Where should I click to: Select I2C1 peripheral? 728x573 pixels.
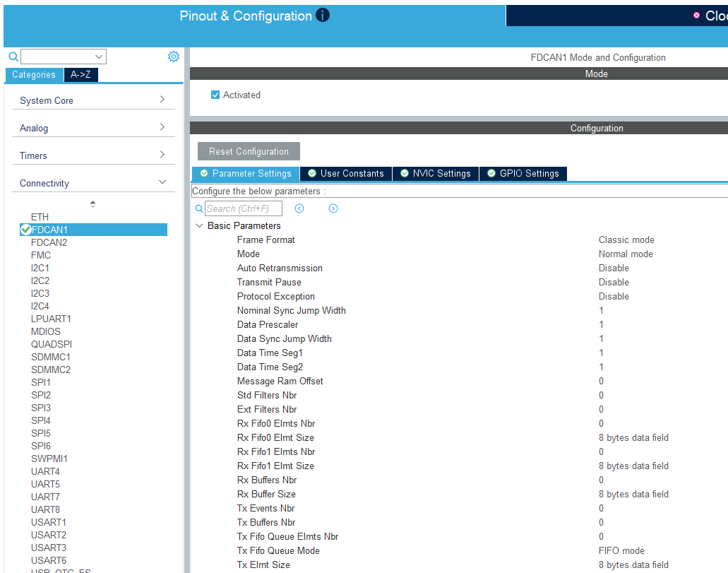(x=40, y=268)
